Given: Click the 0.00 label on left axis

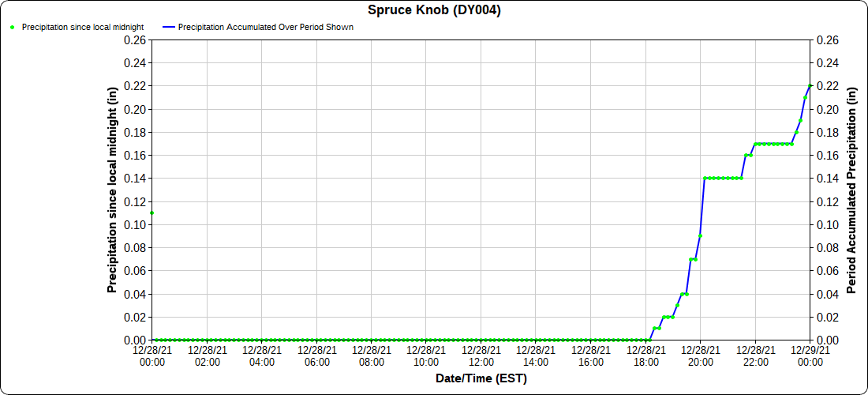Looking at the screenshot, I should pos(135,340).
